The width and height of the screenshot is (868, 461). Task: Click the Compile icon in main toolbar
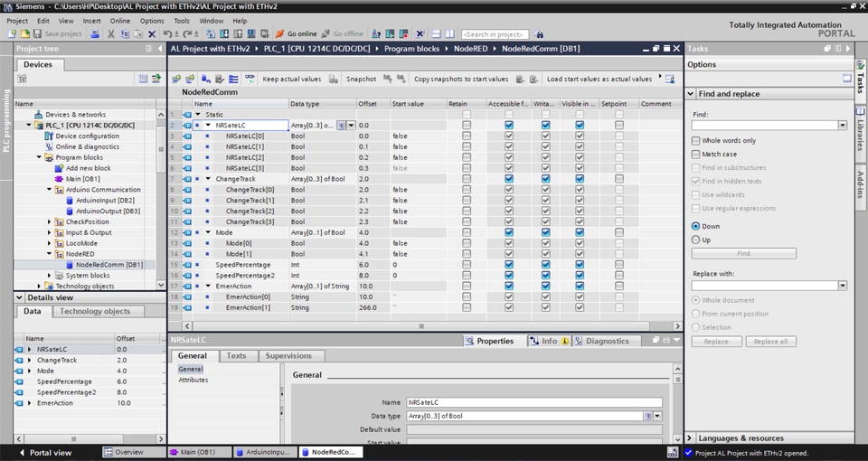pos(211,33)
